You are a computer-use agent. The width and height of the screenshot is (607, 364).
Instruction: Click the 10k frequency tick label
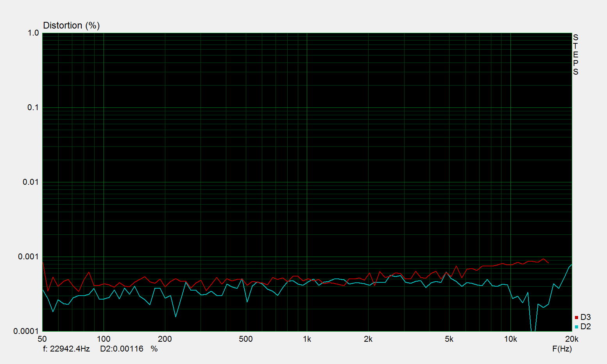pyautogui.click(x=510, y=339)
